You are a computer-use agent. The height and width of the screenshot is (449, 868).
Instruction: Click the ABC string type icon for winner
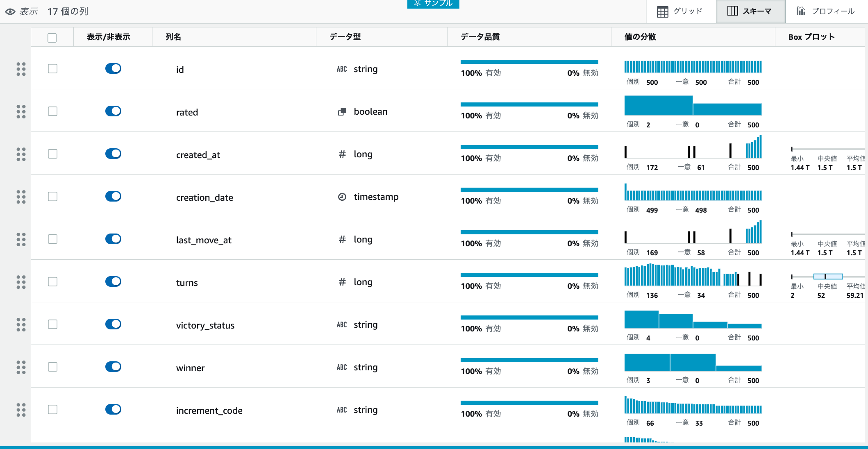(x=342, y=367)
